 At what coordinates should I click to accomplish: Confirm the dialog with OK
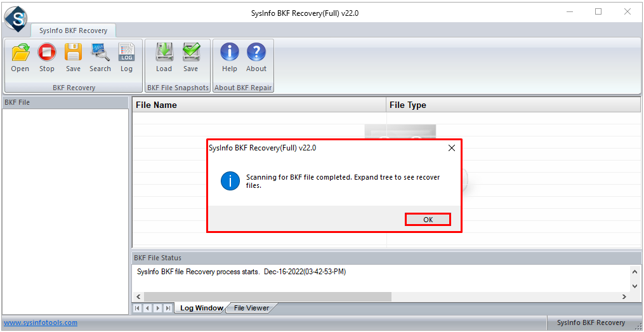[x=428, y=220]
